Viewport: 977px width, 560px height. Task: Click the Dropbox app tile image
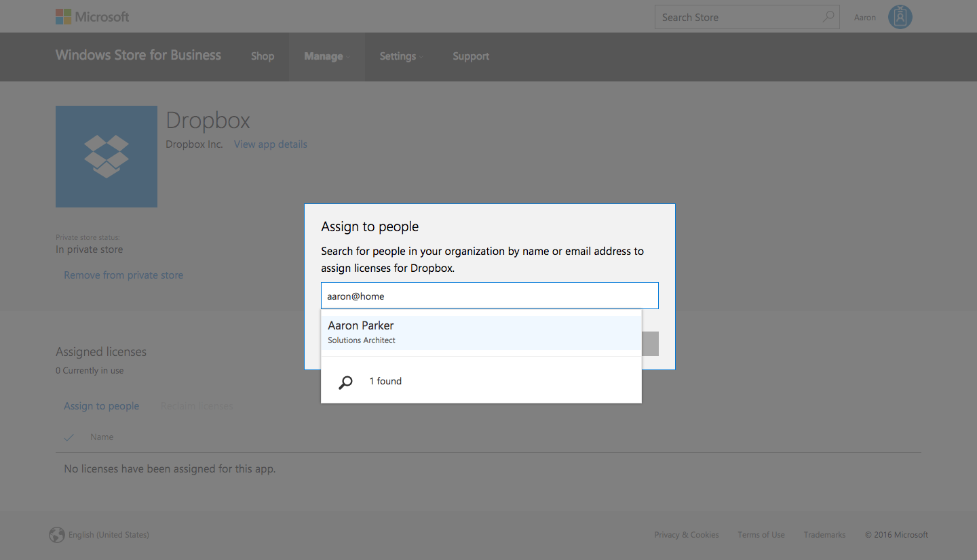tap(107, 157)
